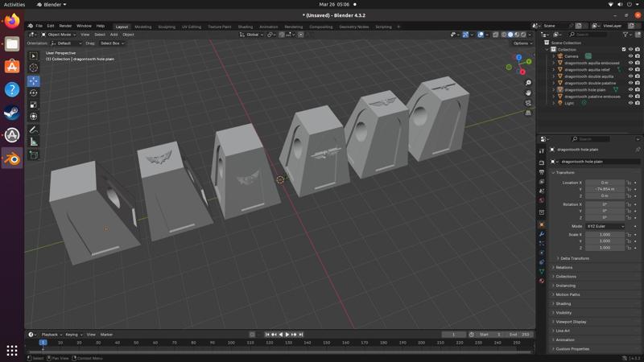644x362 pixels.
Task: Uncheck the Collection exclude checkbox
Action: pyautogui.click(x=623, y=49)
